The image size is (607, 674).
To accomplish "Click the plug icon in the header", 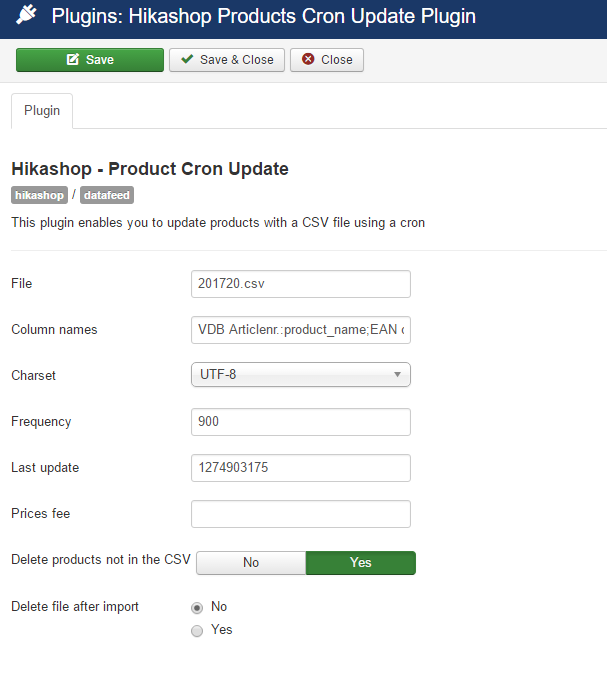I will coord(26,15).
